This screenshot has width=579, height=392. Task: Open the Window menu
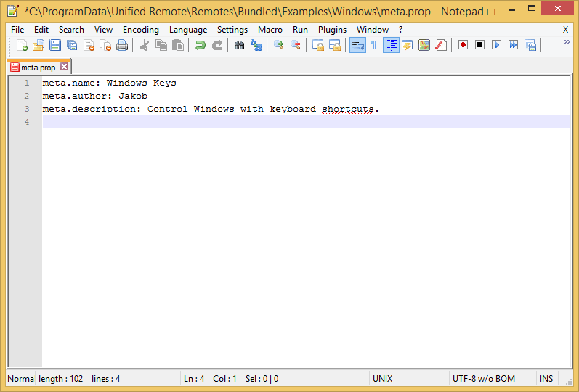[x=373, y=30]
